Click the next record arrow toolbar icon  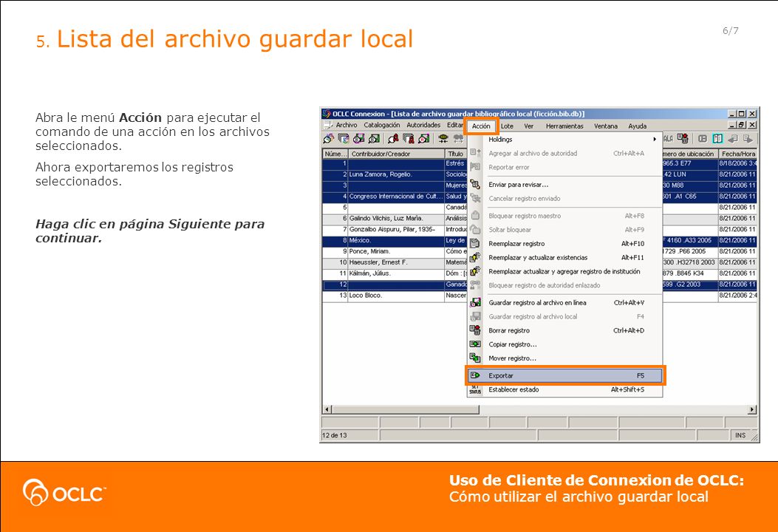(x=748, y=139)
